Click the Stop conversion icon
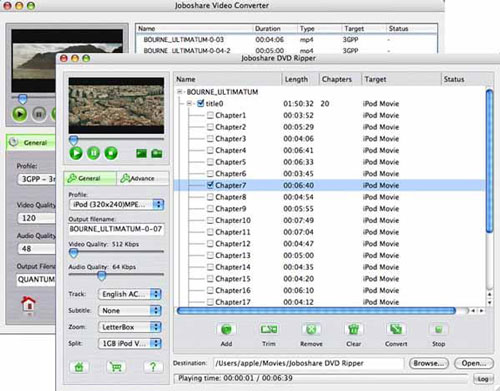Viewport: 500px width, 391px height. [x=438, y=330]
